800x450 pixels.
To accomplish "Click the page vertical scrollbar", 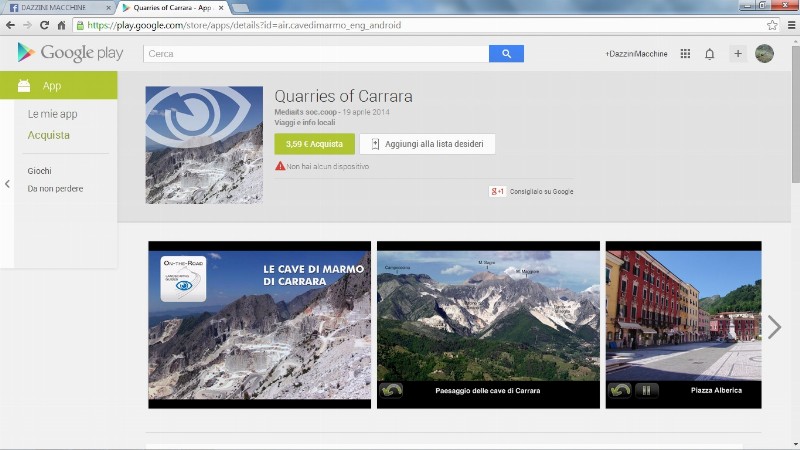I will click(x=795, y=115).
